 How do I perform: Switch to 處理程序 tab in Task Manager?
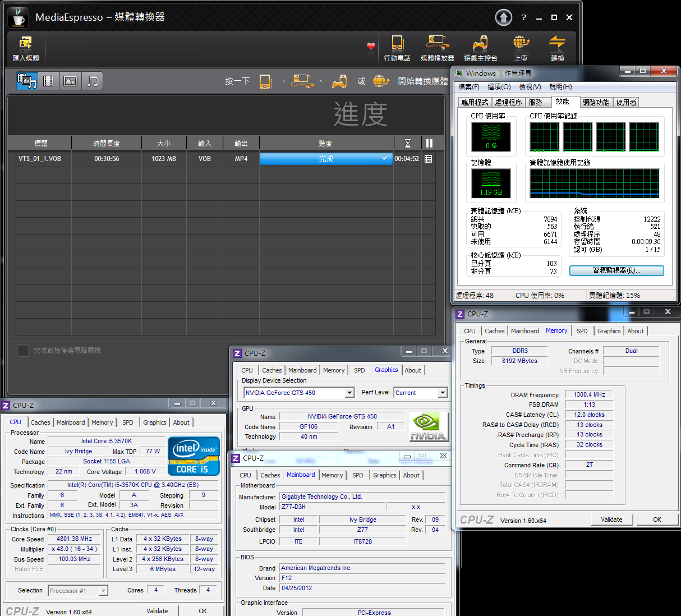point(508,102)
